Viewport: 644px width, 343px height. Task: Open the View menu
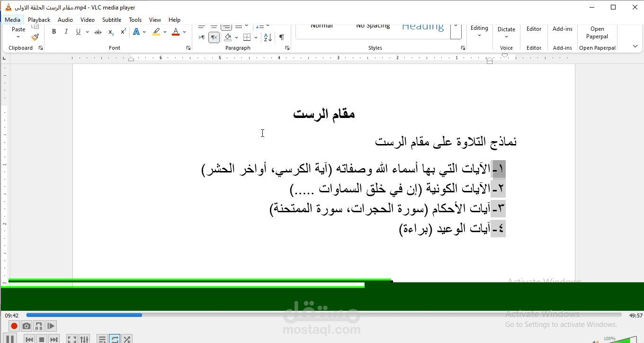(x=155, y=20)
